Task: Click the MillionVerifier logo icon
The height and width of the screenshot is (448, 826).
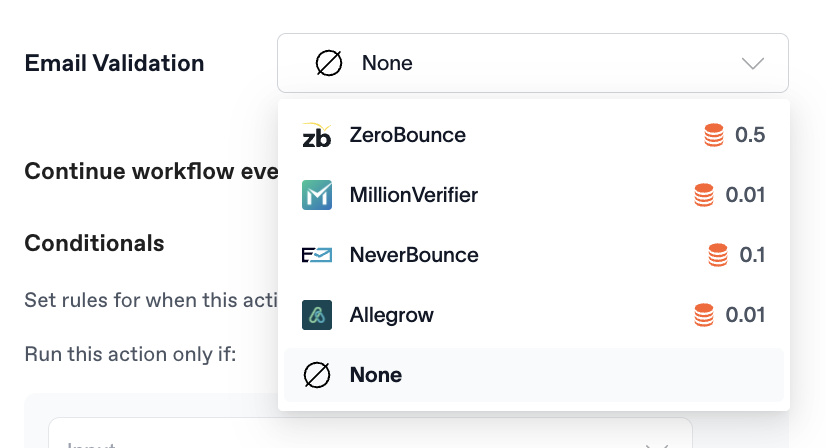Action: (x=316, y=195)
